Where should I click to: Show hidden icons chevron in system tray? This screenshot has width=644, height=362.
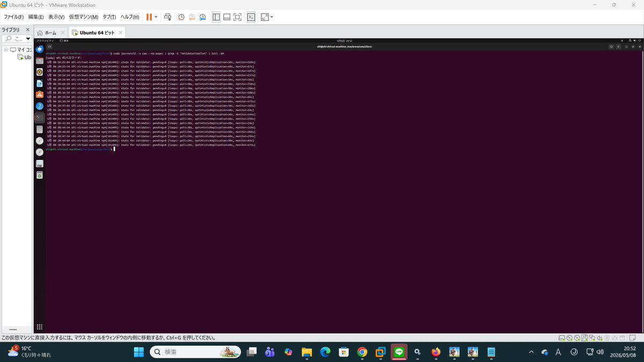(x=531, y=352)
